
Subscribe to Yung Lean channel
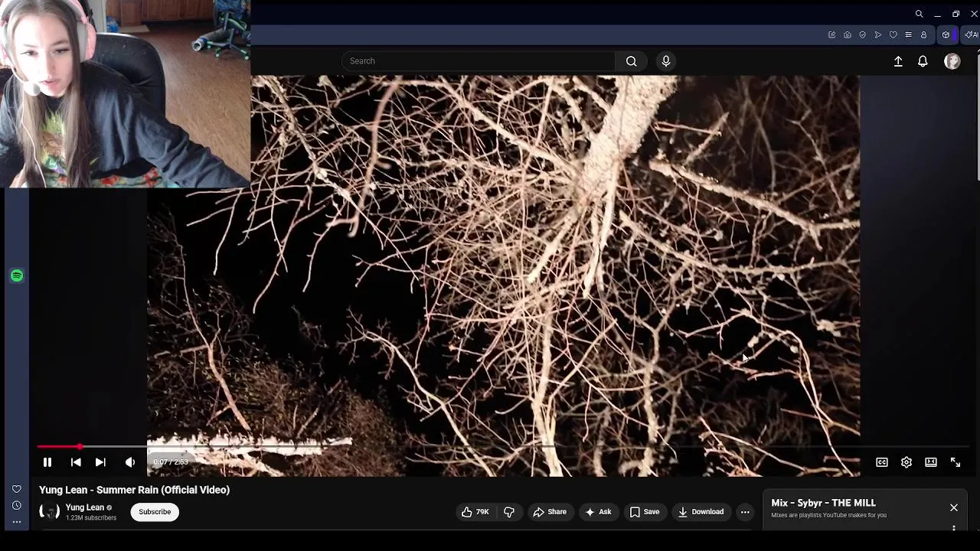click(155, 512)
